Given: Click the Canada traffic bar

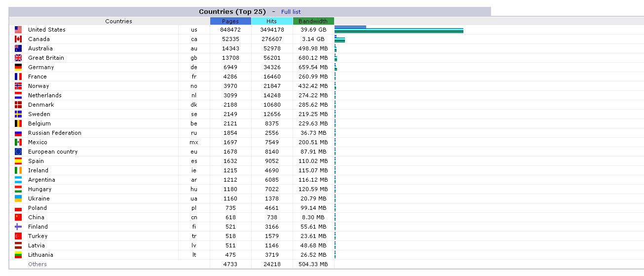Looking at the screenshot, I should (x=340, y=39).
